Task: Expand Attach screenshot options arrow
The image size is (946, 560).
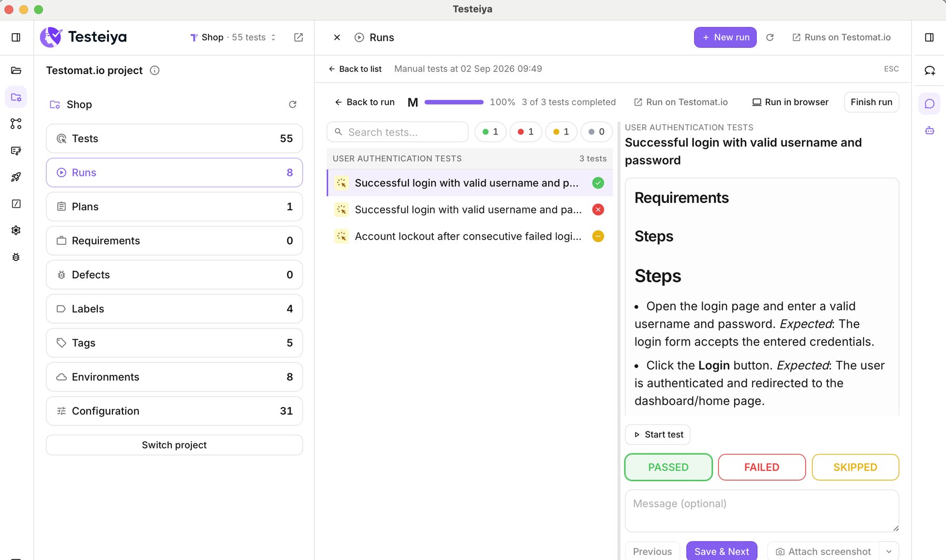Action: 889,552
